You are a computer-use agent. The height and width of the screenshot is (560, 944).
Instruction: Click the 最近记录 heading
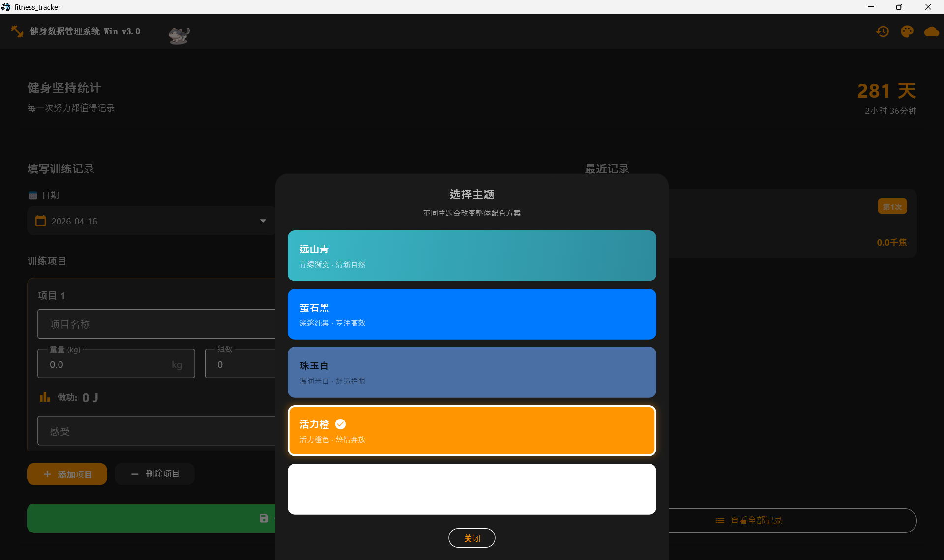pyautogui.click(x=607, y=169)
